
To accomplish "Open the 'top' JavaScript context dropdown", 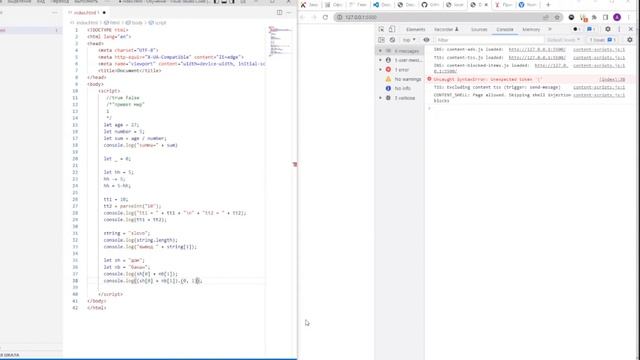I will 409,40.
